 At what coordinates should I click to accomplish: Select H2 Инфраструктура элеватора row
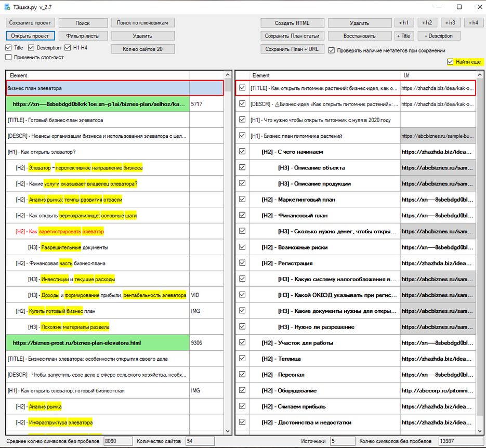pyautogui.click(x=115, y=423)
